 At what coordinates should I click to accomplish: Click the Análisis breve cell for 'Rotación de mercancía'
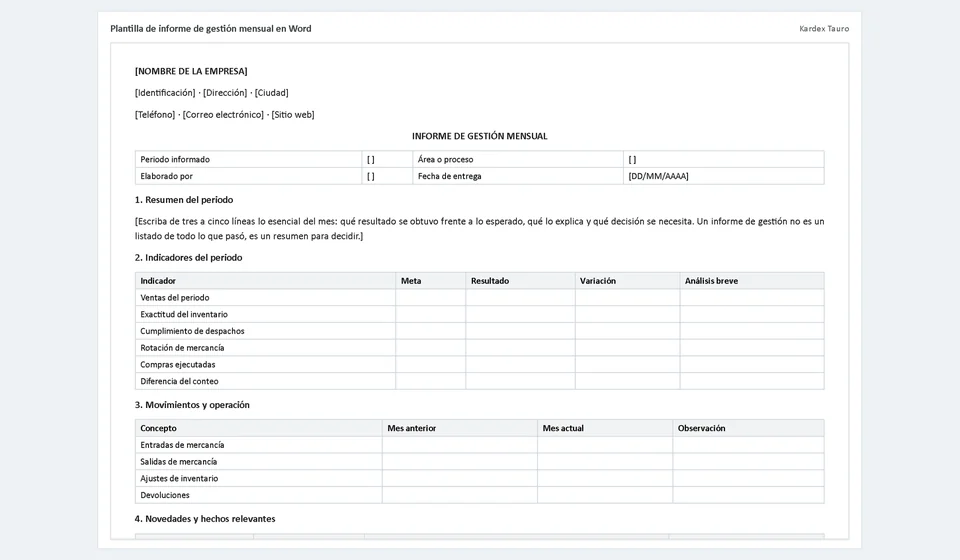point(752,348)
